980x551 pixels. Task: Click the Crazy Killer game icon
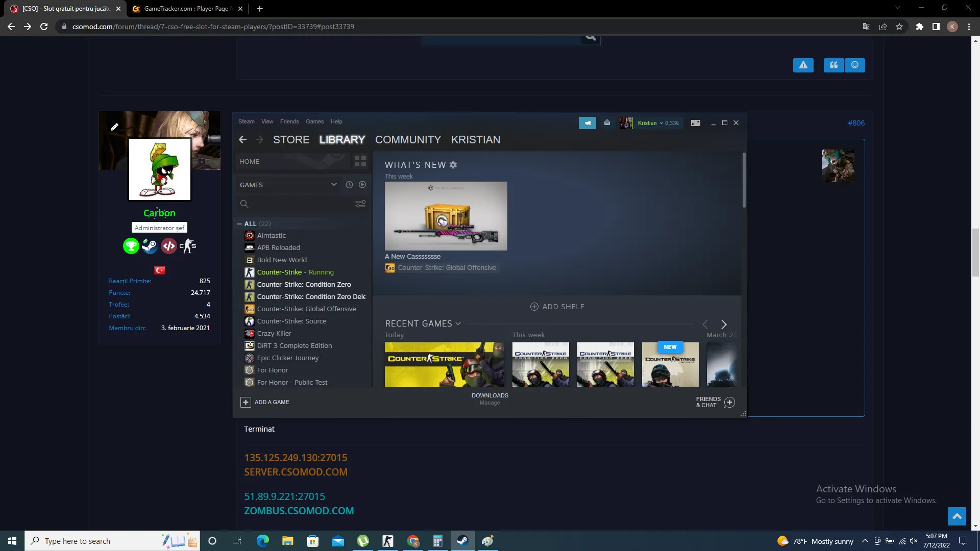[x=250, y=334]
